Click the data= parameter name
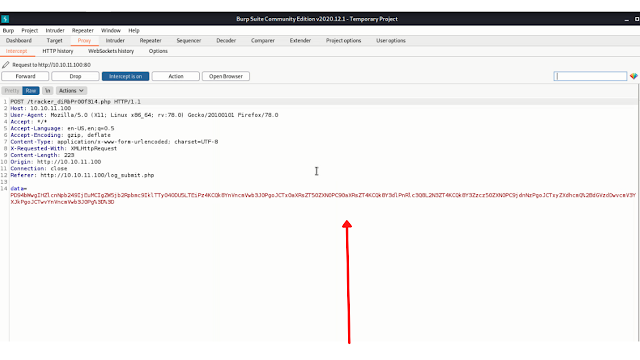This screenshot has height=360, width=640. [x=18, y=189]
